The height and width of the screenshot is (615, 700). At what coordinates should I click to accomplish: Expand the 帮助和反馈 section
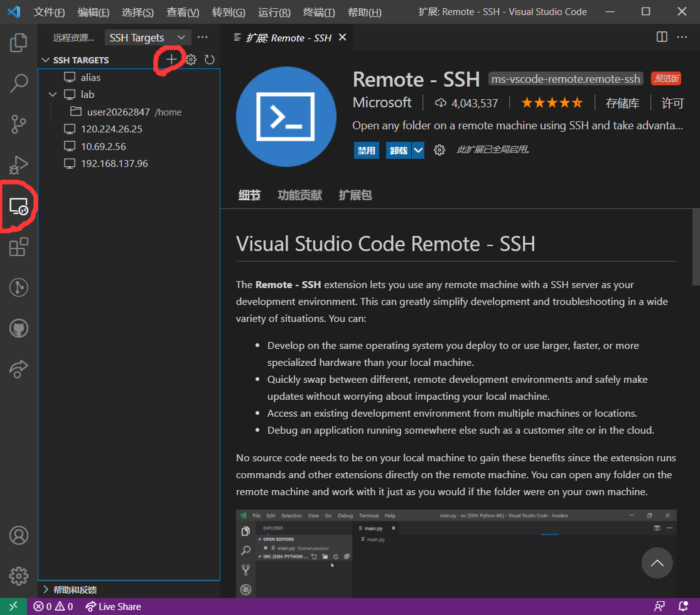pyautogui.click(x=45, y=589)
